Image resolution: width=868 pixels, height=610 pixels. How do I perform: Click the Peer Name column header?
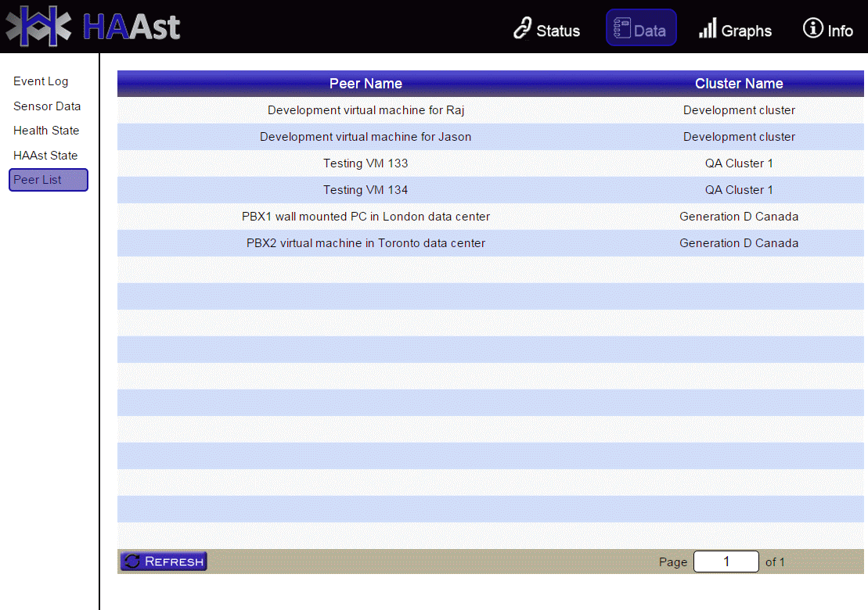point(366,84)
